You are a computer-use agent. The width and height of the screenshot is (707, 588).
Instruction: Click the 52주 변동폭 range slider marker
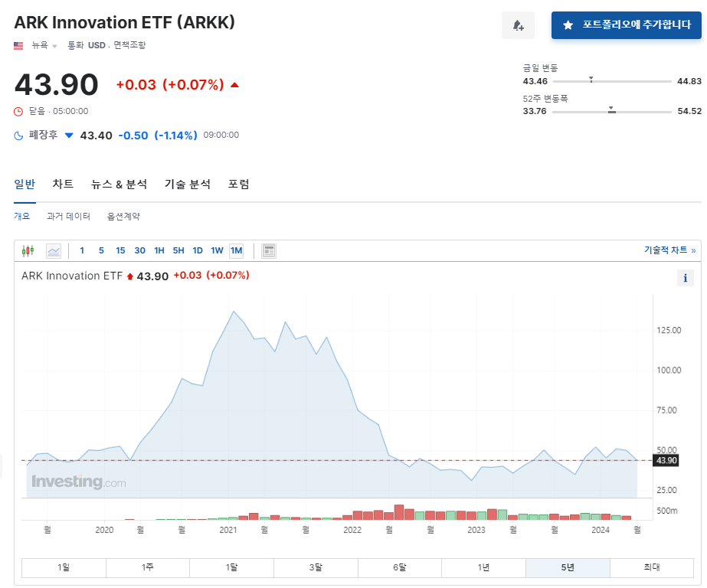(611, 109)
